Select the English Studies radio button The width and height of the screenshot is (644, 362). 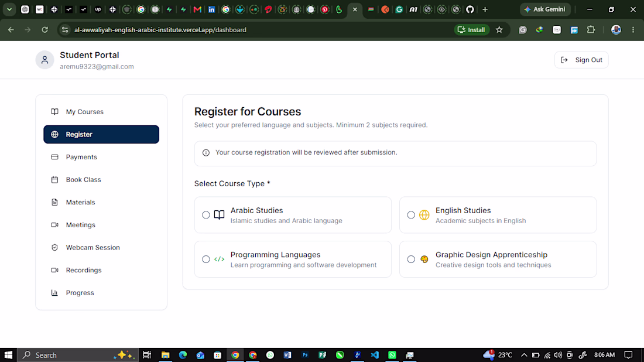[411, 215]
